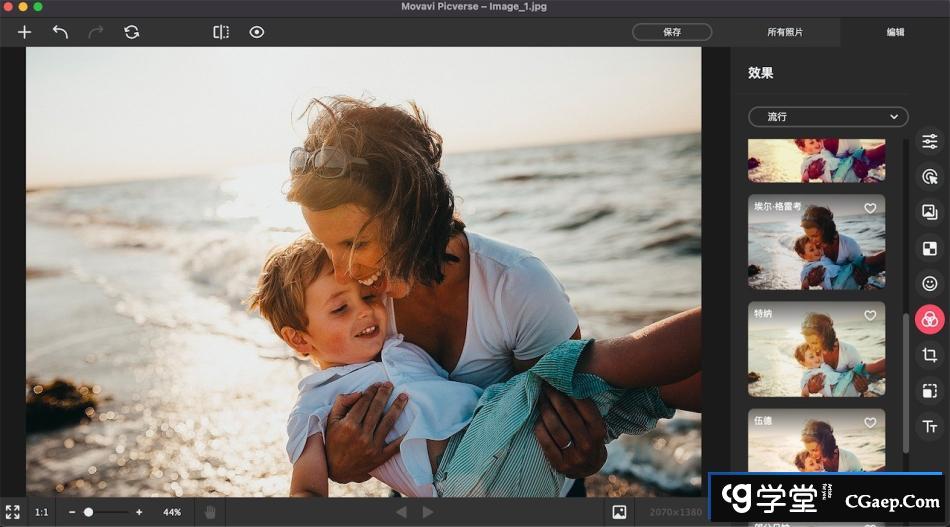Enter fullscreen mode from the bottom bar
Screen dimensions: 950x527
pyautogui.click(x=13, y=512)
